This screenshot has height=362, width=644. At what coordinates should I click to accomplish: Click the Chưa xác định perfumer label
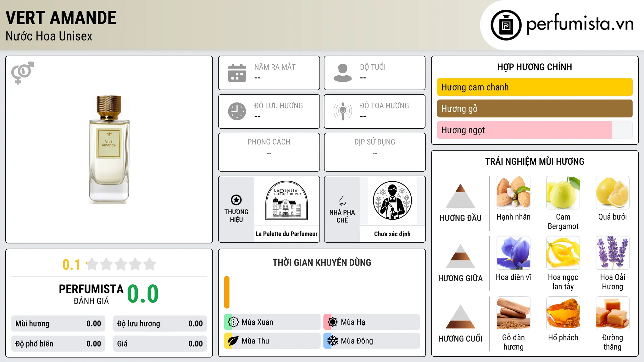[x=392, y=234]
